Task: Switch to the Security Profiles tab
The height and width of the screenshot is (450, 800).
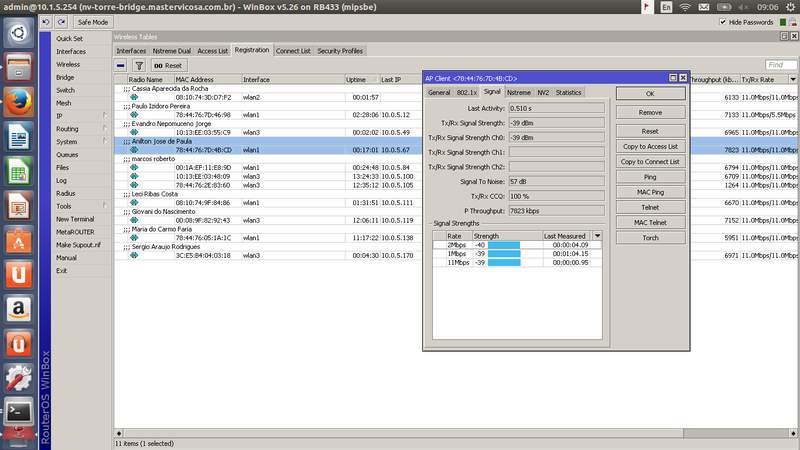Action: click(340, 51)
